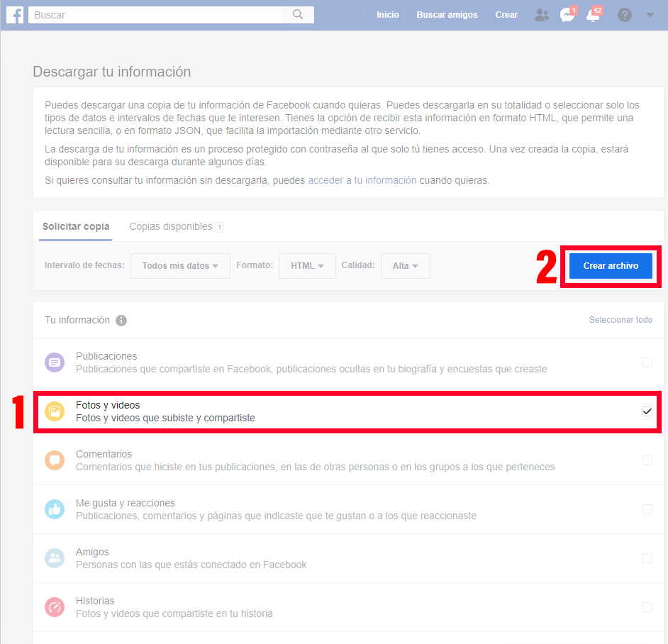This screenshot has width=668, height=644.
Task: Click the Publicaciones row title
Action: tap(106, 356)
